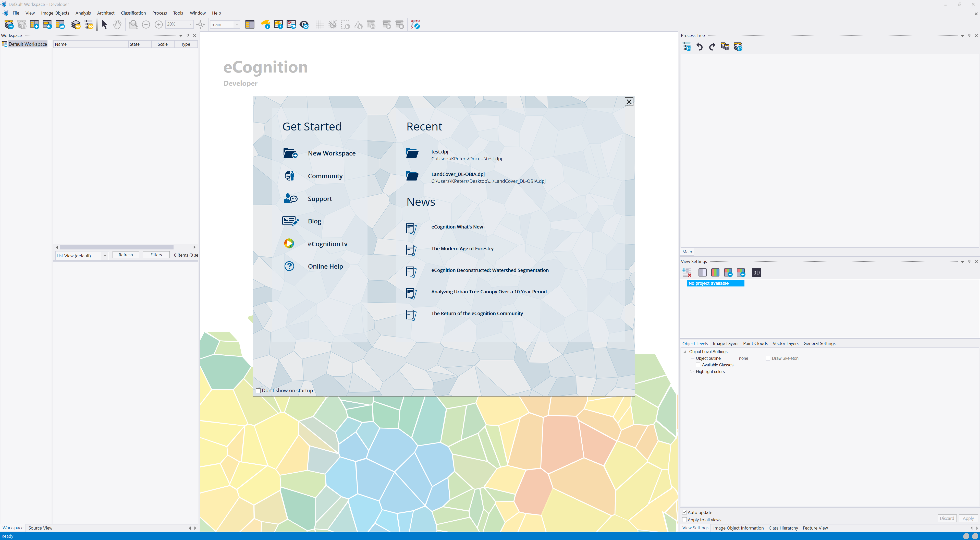
Task: Uncheck the Auto update checkbox
Action: pos(684,512)
